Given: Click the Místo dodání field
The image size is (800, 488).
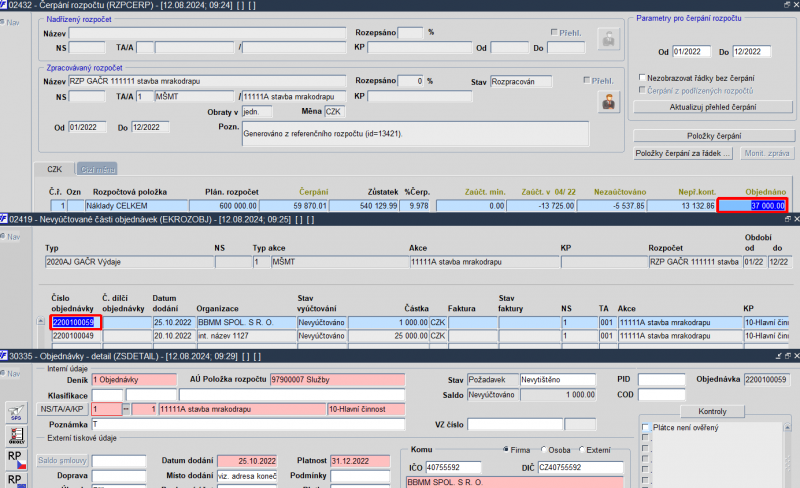Looking at the screenshot, I should click(247, 476).
